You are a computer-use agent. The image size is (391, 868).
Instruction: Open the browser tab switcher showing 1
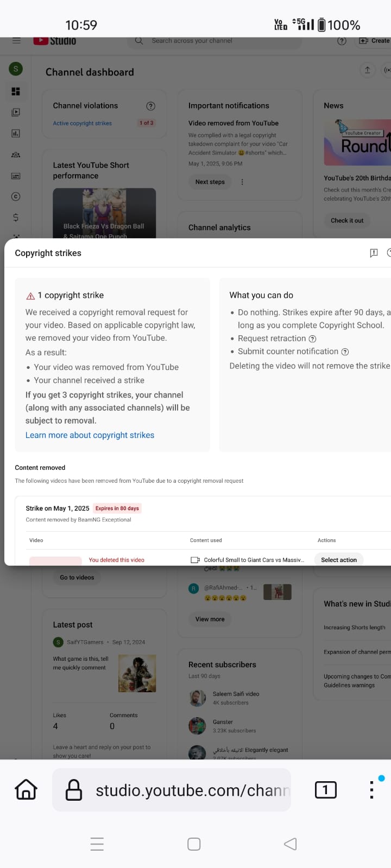326,790
